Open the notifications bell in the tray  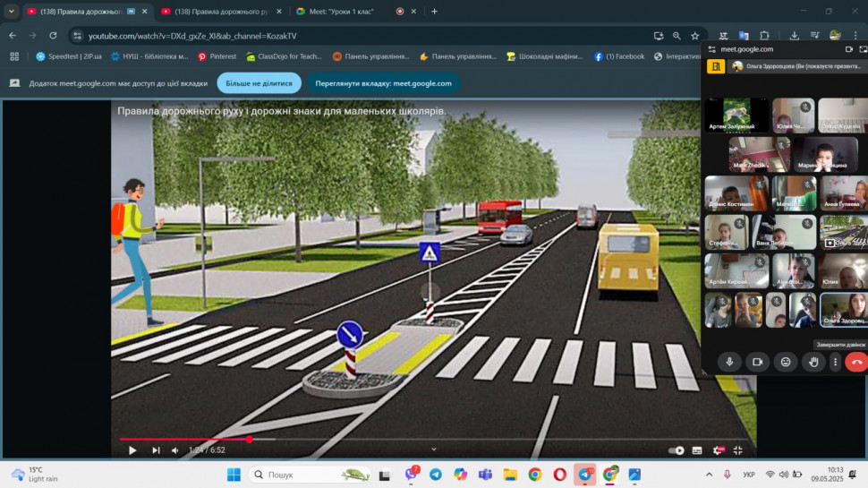[x=853, y=475]
